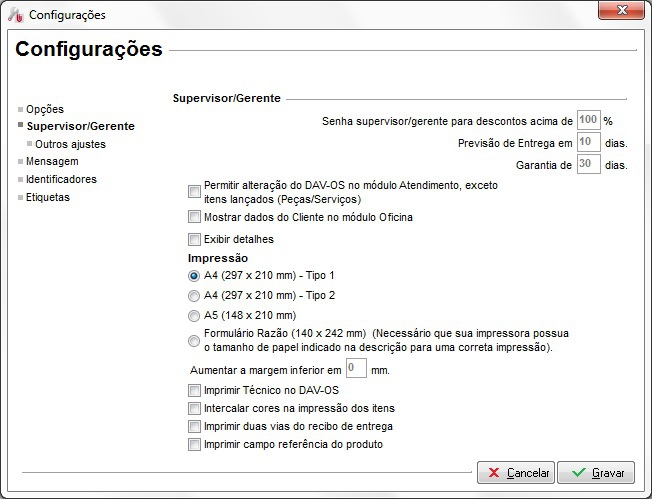Check Mostrar dados do Cliente option
Screen dimensions: 652x500
pos(194,217)
